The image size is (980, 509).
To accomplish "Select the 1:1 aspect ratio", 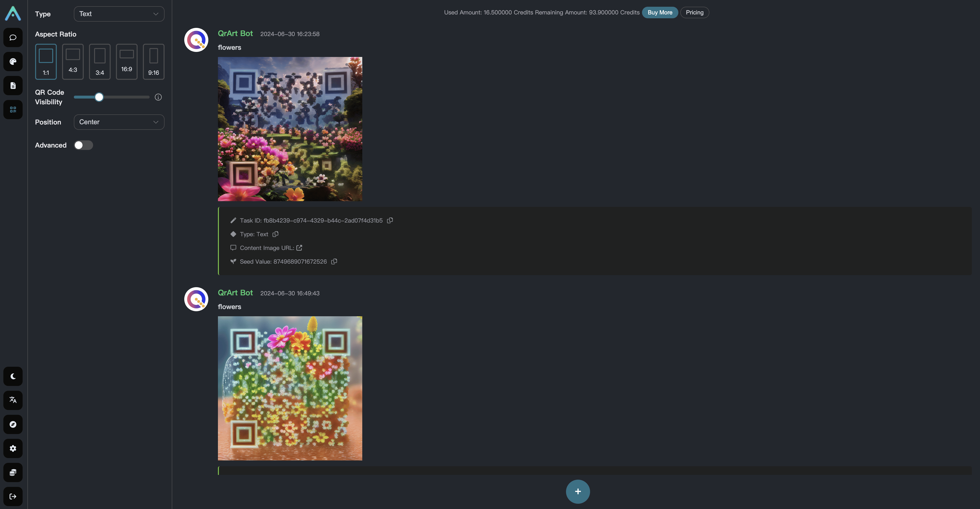I will (x=46, y=62).
